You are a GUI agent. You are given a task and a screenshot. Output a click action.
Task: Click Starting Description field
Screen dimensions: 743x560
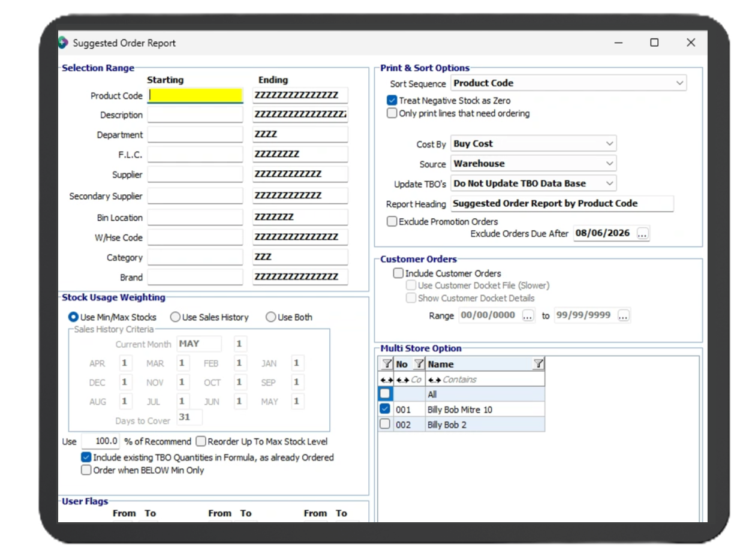click(195, 115)
